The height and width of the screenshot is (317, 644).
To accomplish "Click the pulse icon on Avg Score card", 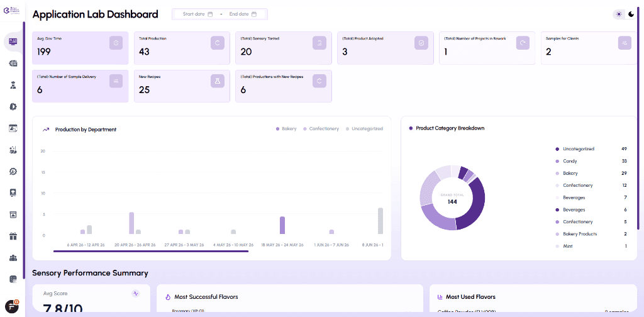I will (136, 294).
